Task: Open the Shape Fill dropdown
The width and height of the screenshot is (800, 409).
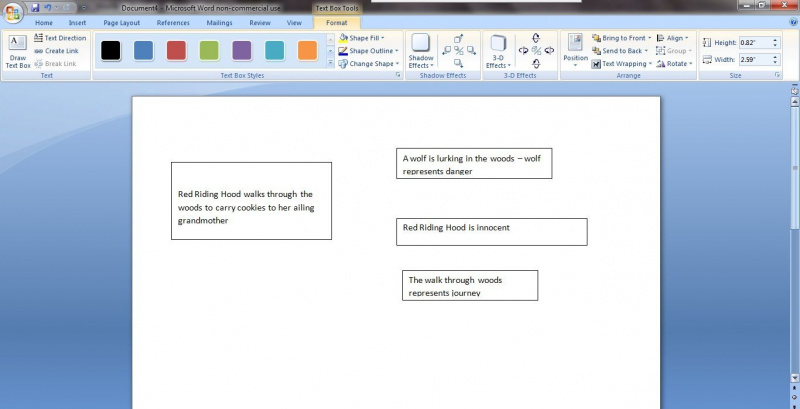Action: pos(362,38)
